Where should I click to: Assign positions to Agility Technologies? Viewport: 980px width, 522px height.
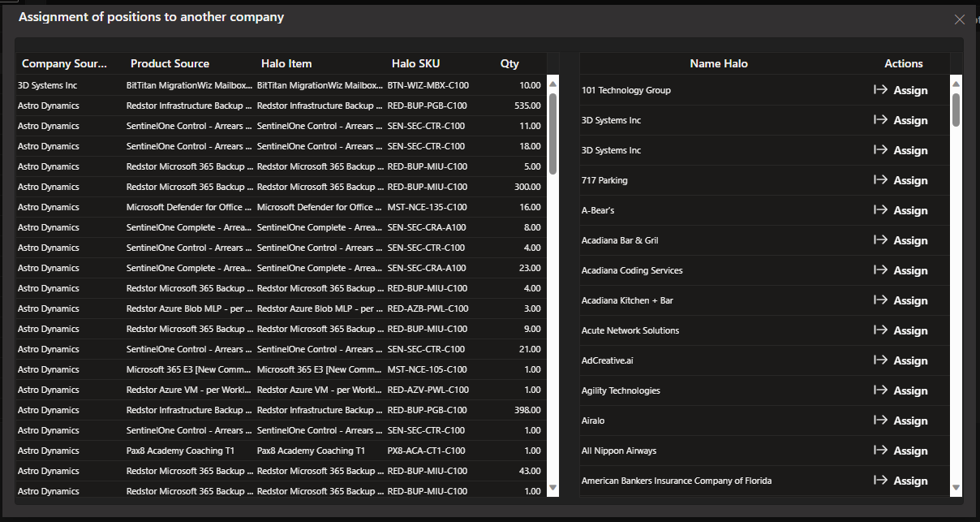tap(900, 390)
